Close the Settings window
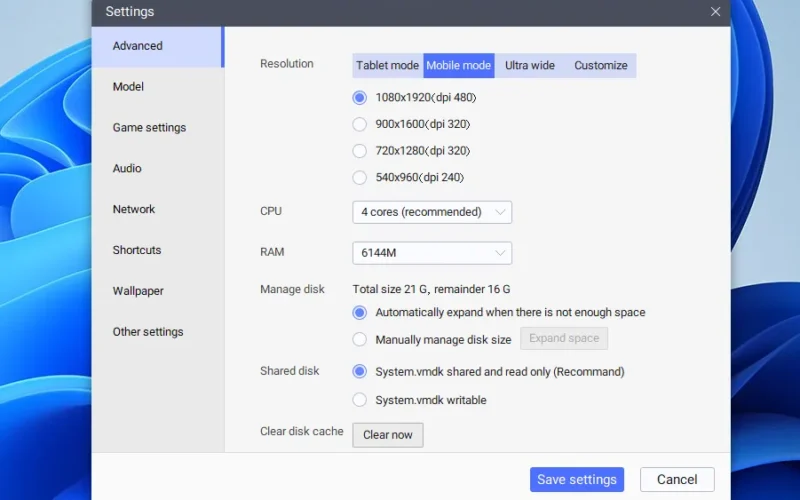This screenshot has width=800, height=500. 715,11
